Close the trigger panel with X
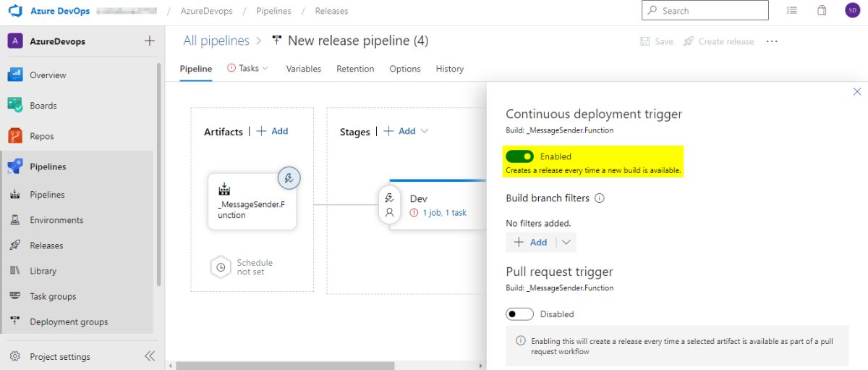This screenshot has width=868, height=370. [857, 91]
